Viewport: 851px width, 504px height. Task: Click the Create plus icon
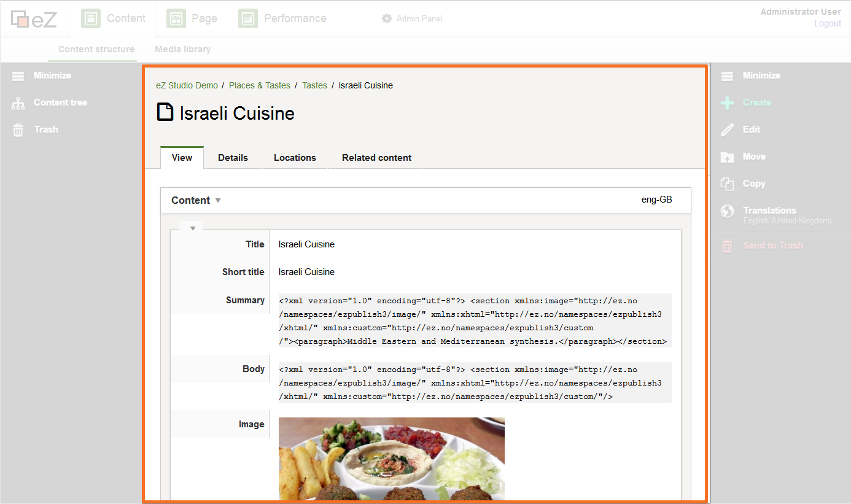coord(727,103)
